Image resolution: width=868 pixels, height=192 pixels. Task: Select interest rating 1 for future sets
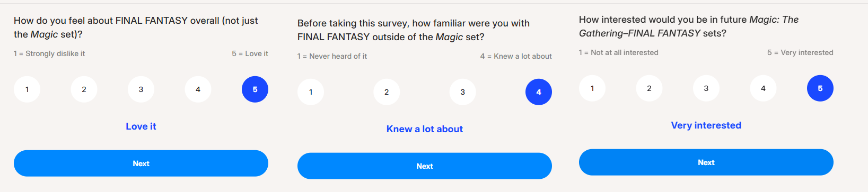pyautogui.click(x=592, y=88)
